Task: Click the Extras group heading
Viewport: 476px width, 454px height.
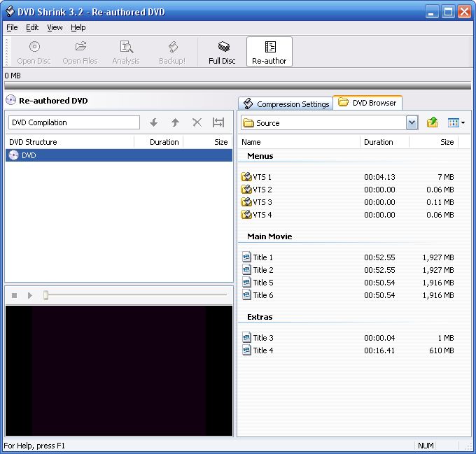Action: click(260, 317)
